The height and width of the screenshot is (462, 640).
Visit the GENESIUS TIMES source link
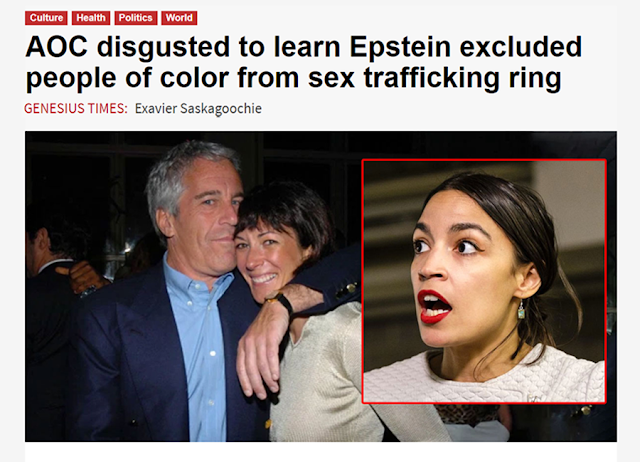(76, 109)
